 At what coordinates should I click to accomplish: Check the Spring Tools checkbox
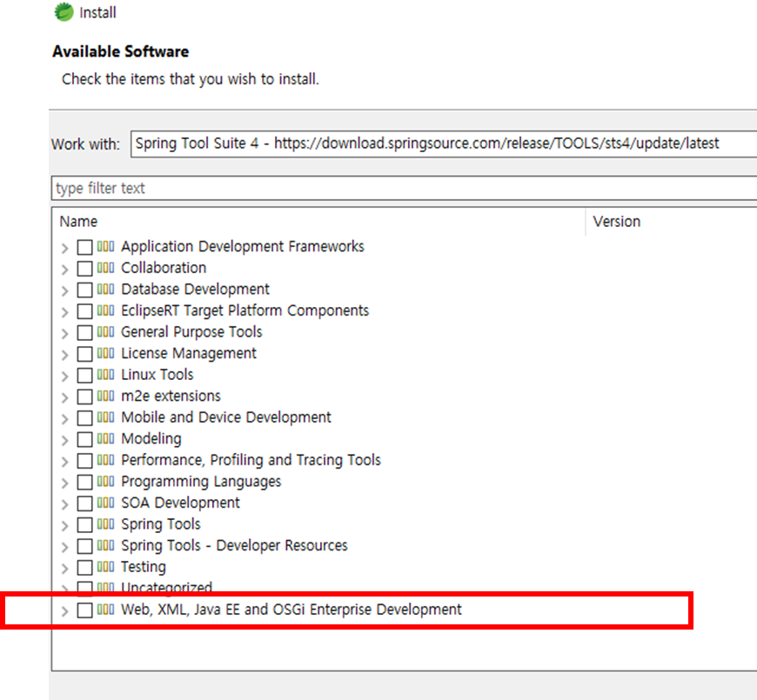point(84,524)
